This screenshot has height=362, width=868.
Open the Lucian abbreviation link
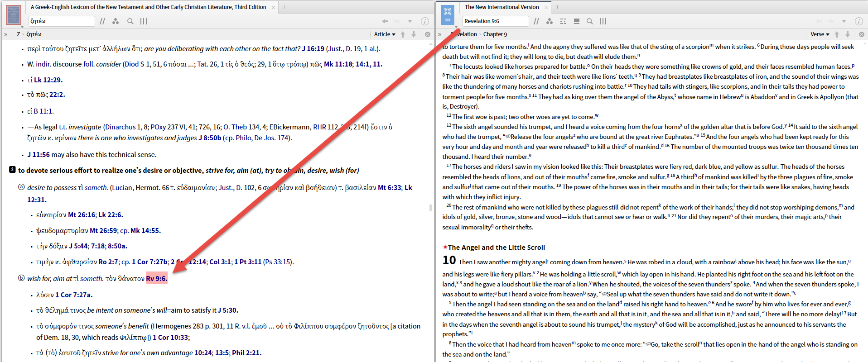[122, 188]
